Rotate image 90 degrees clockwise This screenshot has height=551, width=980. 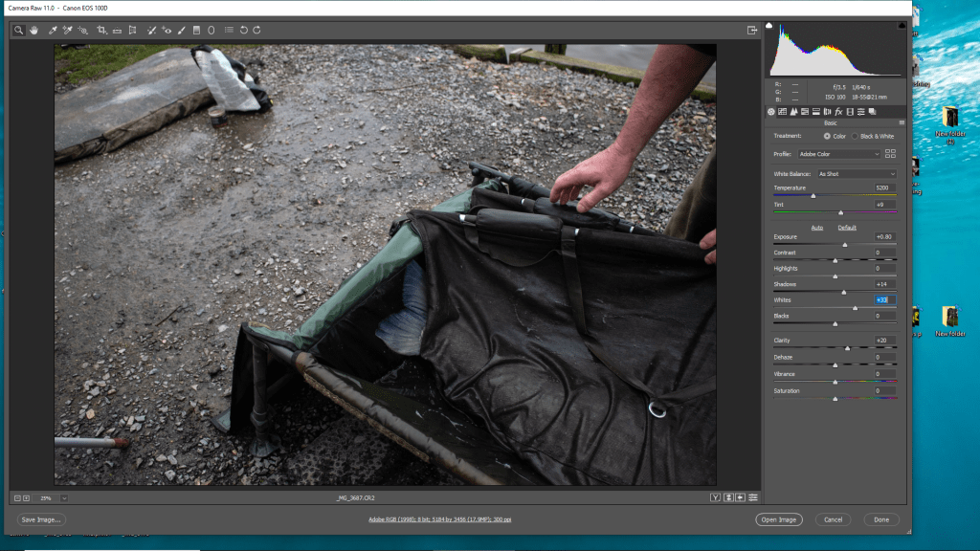pyautogui.click(x=256, y=31)
